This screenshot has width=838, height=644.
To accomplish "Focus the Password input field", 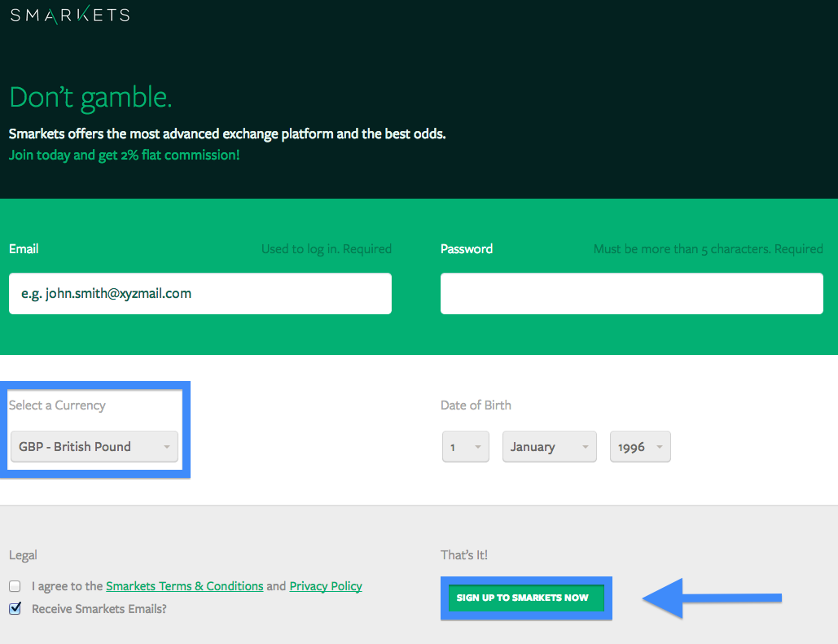I will (x=632, y=293).
